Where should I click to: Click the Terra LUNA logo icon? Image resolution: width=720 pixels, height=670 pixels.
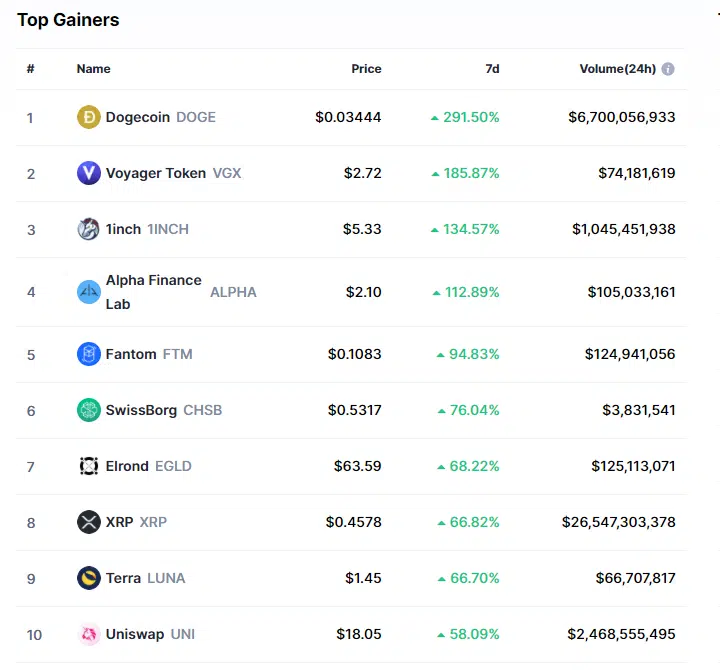click(89, 578)
